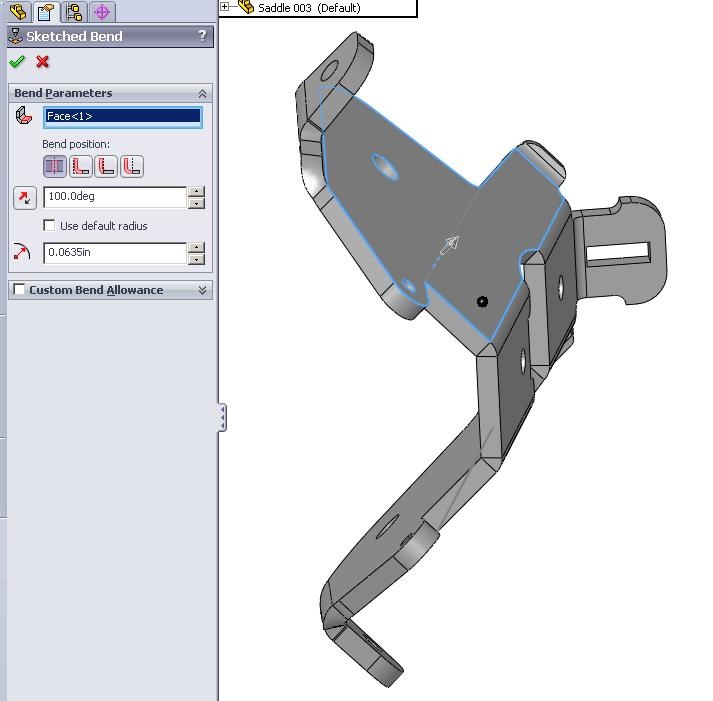Collapse the panel using the side splitter handle
Image resolution: width=713 pixels, height=701 pixels.
(222, 417)
